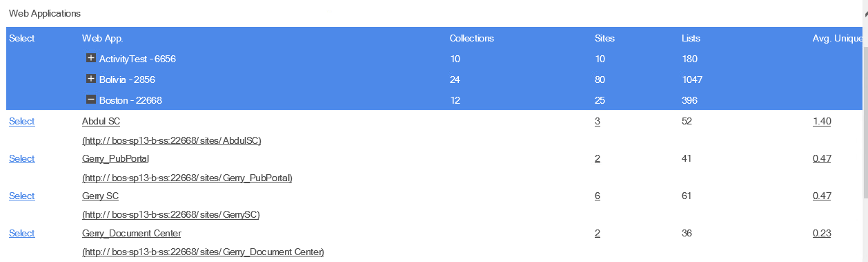Click the Web App. column header
The image size is (868, 262).
coord(102,38)
